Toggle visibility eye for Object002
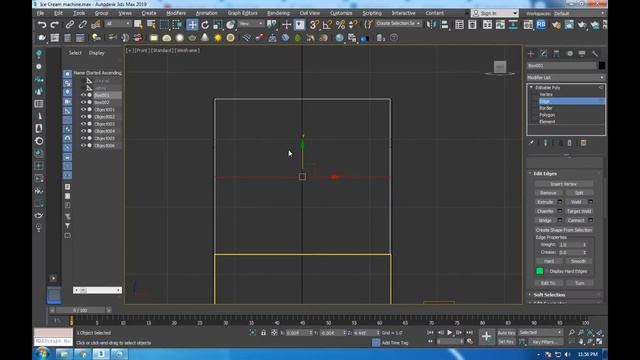 point(83,117)
